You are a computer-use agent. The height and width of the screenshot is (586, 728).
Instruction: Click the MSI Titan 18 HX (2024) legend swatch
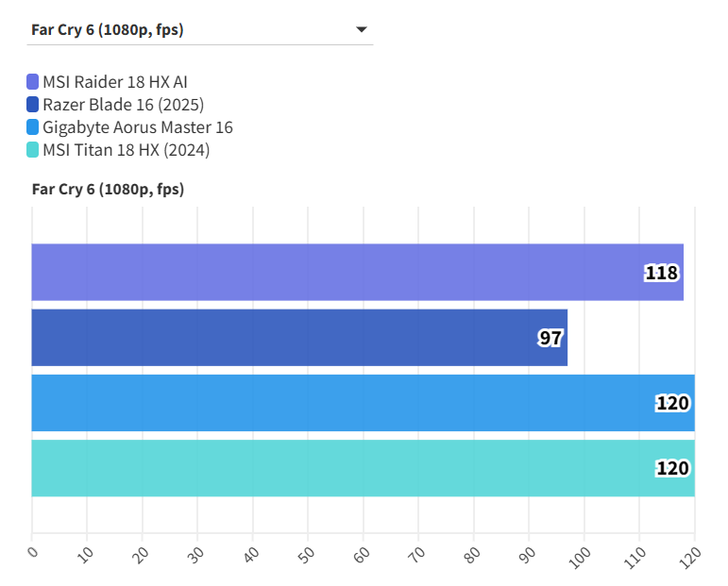pos(33,150)
